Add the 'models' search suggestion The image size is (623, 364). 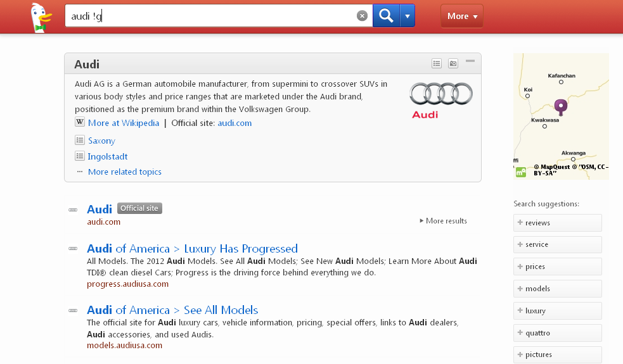tap(558, 289)
